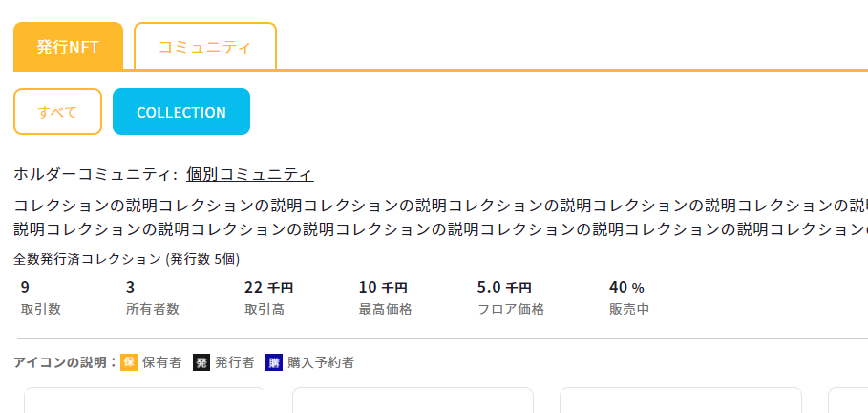Click the 所有者数 stat showing 3

[x=152, y=298]
